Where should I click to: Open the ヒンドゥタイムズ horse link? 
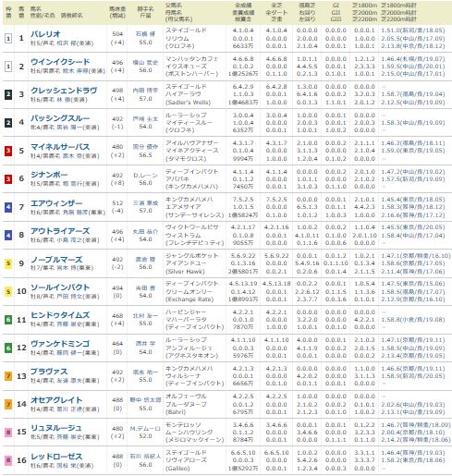(x=60, y=315)
